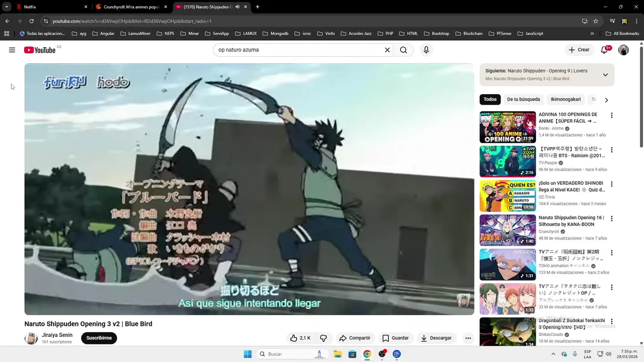Click the YouTube logo to go home
The width and height of the screenshot is (644, 362).
coord(40,50)
